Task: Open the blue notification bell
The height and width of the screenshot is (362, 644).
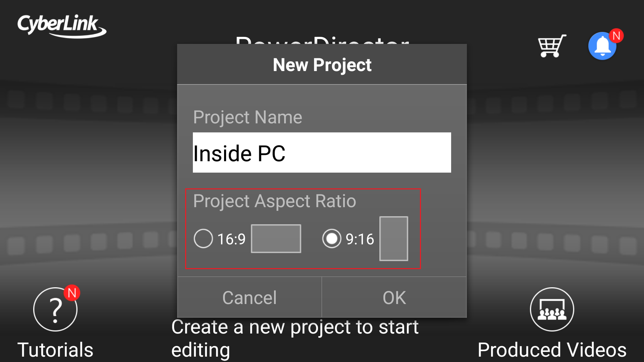Action: tap(602, 46)
